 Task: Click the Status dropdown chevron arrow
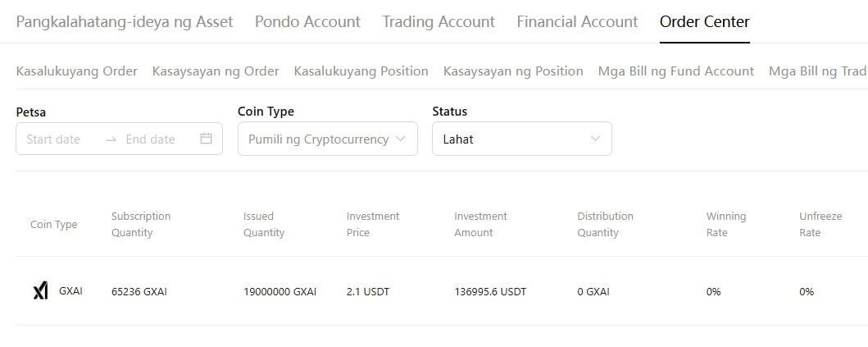click(595, 139)
